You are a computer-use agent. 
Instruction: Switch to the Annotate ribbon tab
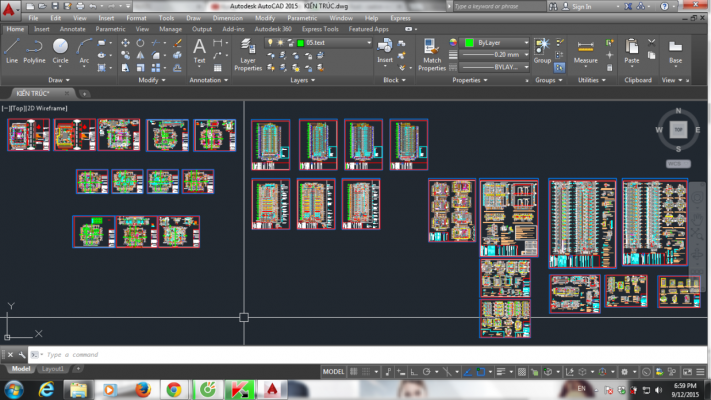(72, 29)
